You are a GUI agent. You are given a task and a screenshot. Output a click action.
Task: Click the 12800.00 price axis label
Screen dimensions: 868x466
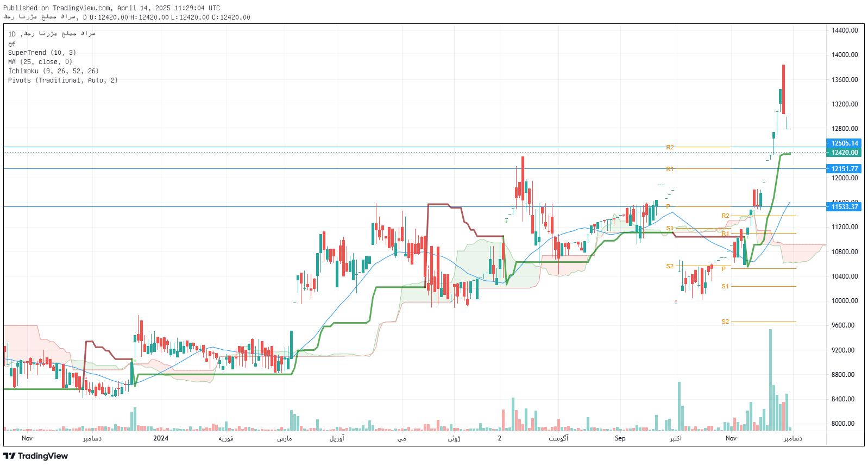pyautogui.click(x=845, y=129)
